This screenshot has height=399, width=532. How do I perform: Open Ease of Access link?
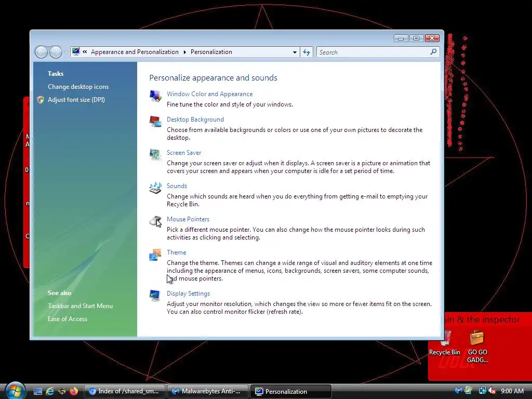click(x=67, y=319)
